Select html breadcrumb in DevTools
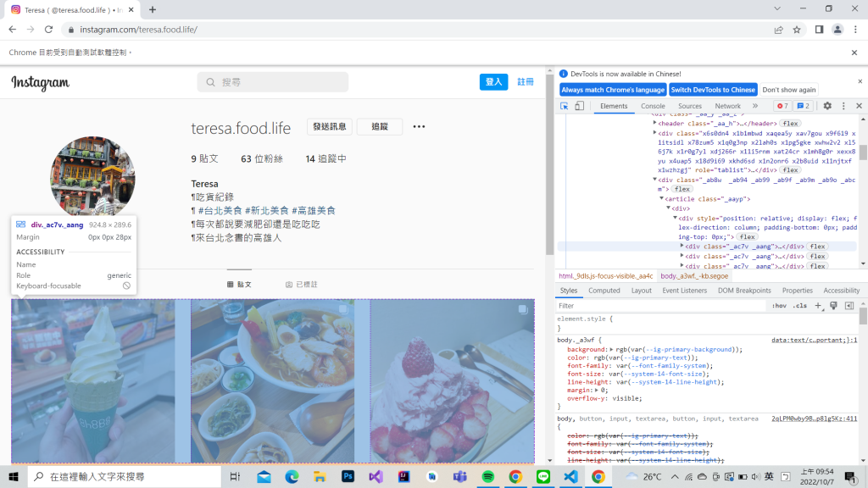This screenshot has height=488, width=868. tap(605, 276)
